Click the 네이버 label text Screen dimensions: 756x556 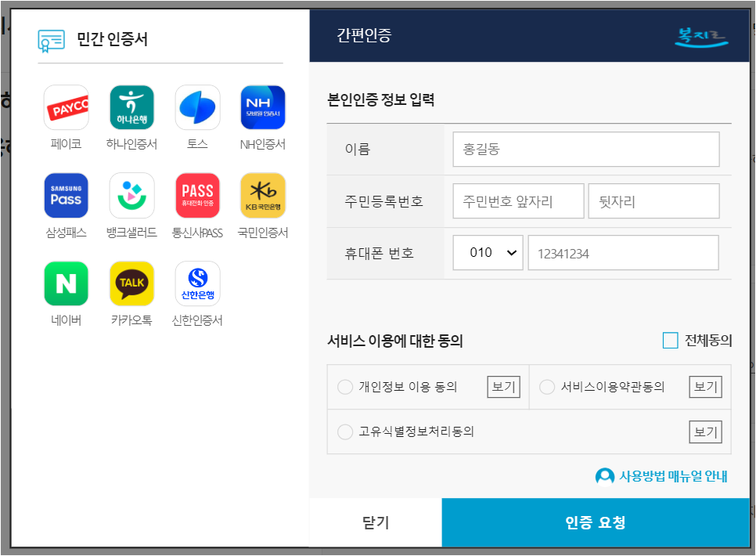66,320
